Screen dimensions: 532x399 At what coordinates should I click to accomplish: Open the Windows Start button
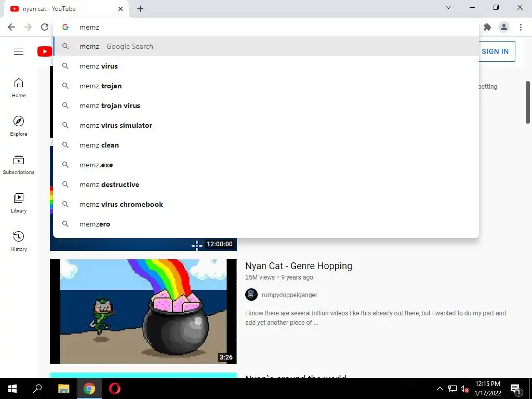tap(12, 389)
